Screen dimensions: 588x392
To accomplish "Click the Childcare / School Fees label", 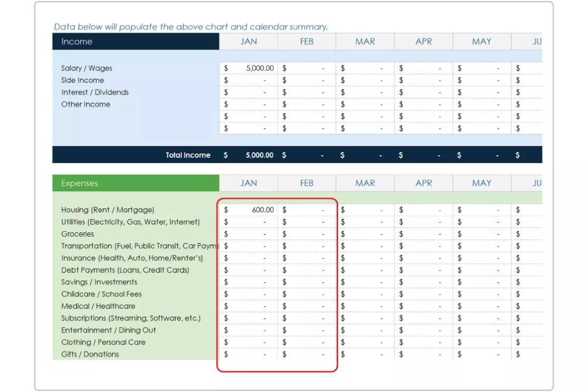I will 101,294.
